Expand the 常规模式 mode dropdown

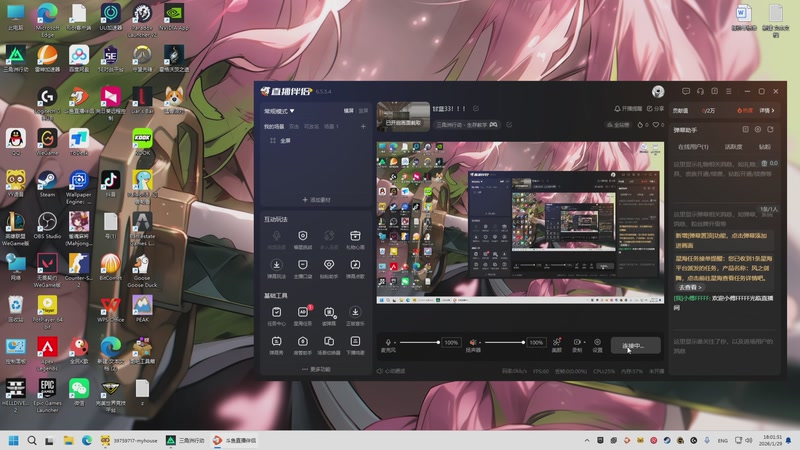[x=279, y=111]
